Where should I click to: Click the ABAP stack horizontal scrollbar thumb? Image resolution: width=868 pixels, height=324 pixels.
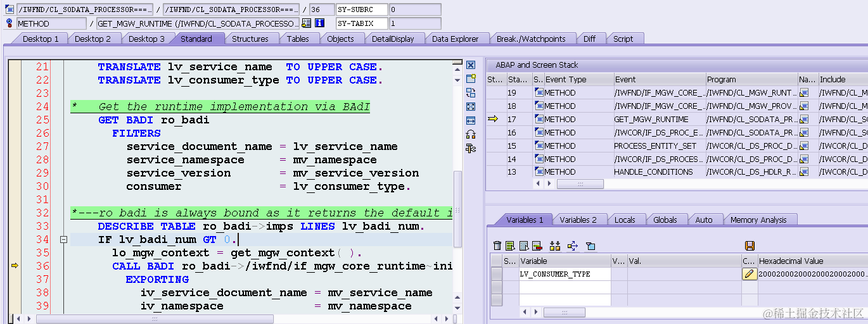tap(580, 184)
